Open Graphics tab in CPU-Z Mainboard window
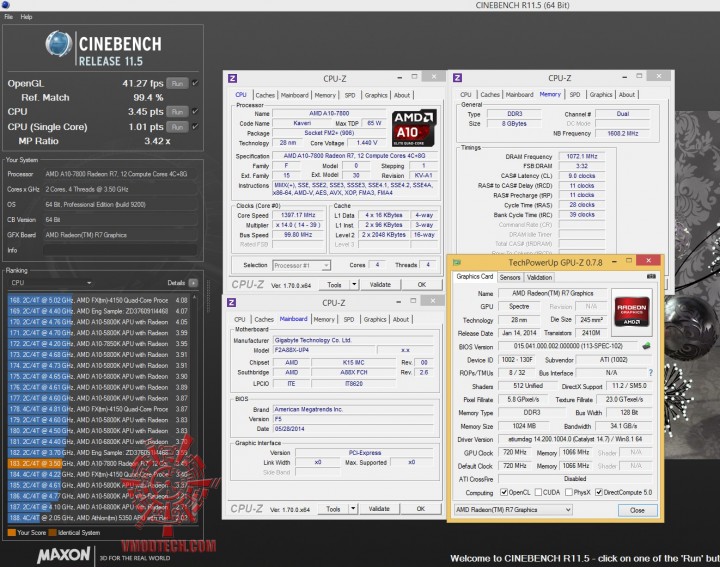This screenshot has width=720, height=567. (375, 319)
